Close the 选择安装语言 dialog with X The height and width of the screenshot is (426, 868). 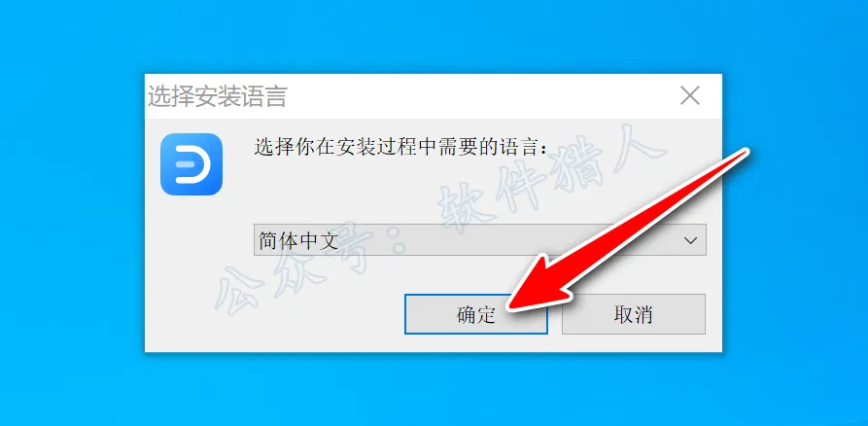[x=690, y=96]
